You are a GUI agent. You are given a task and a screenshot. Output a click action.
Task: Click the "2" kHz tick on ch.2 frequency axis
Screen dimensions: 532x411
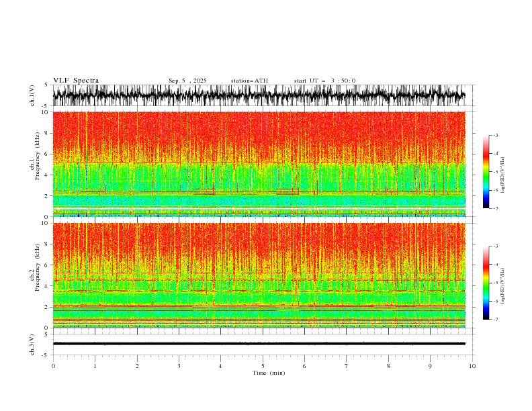click(x=46, y=307)
